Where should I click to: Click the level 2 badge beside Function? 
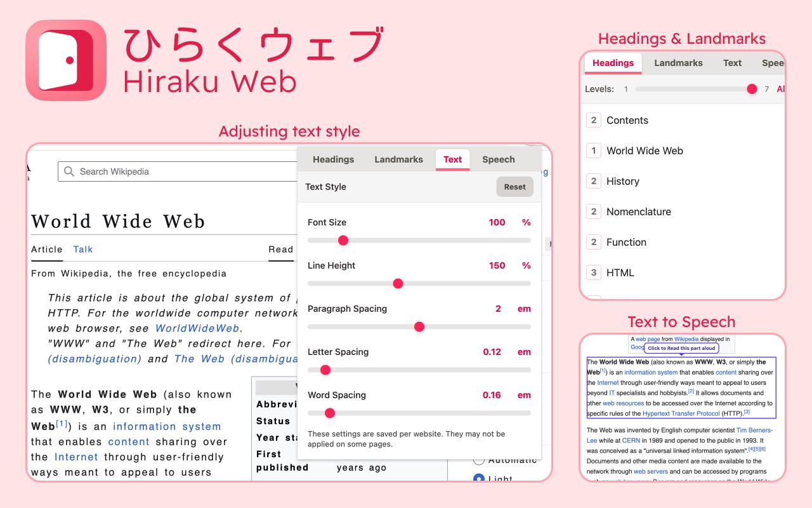point(594,242)
